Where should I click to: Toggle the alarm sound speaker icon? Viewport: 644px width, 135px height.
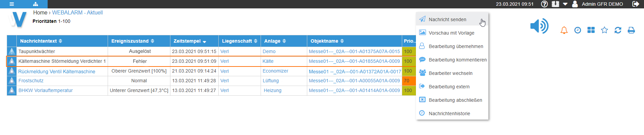[x=539, y=26]
